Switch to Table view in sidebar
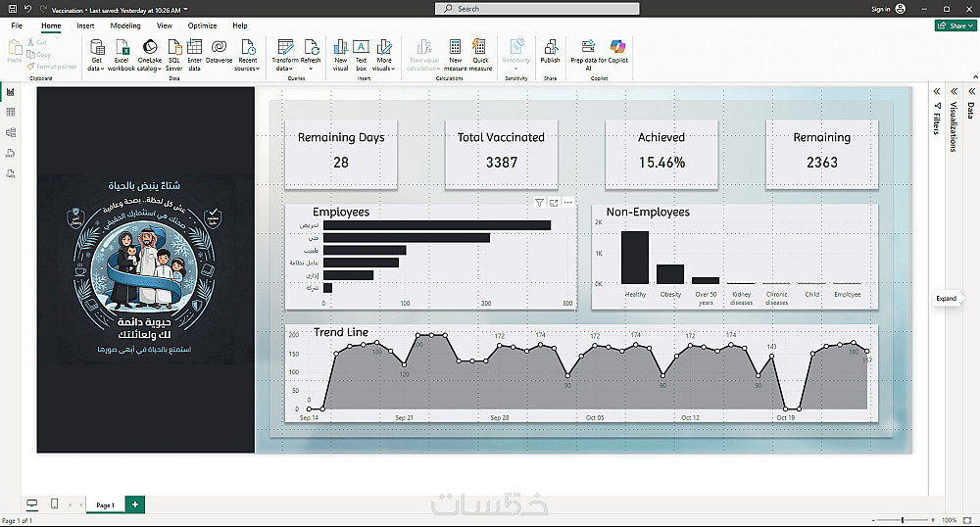The width and height of the screenshot is (980, 527). [11, 113]
